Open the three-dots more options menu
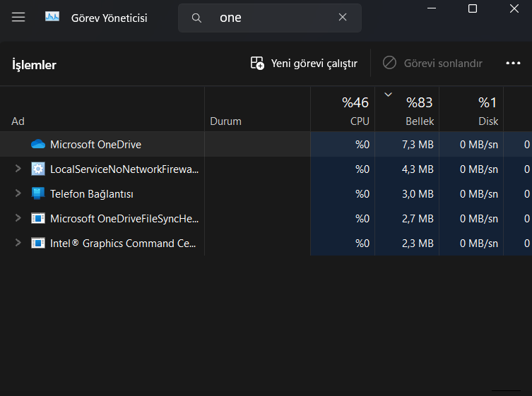Screen dimensions: 532x396 [513, 63]
